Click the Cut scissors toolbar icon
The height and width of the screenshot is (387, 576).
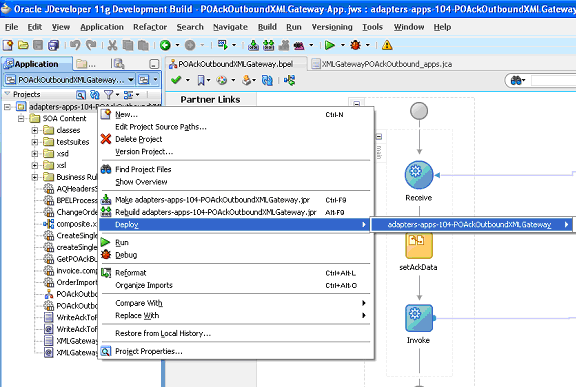(x=112, y=45)
